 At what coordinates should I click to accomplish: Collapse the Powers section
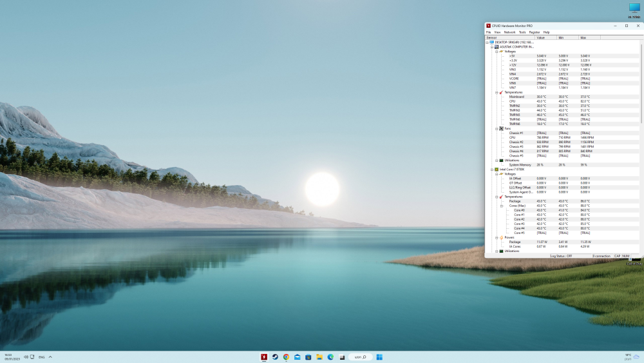[497, 238]
